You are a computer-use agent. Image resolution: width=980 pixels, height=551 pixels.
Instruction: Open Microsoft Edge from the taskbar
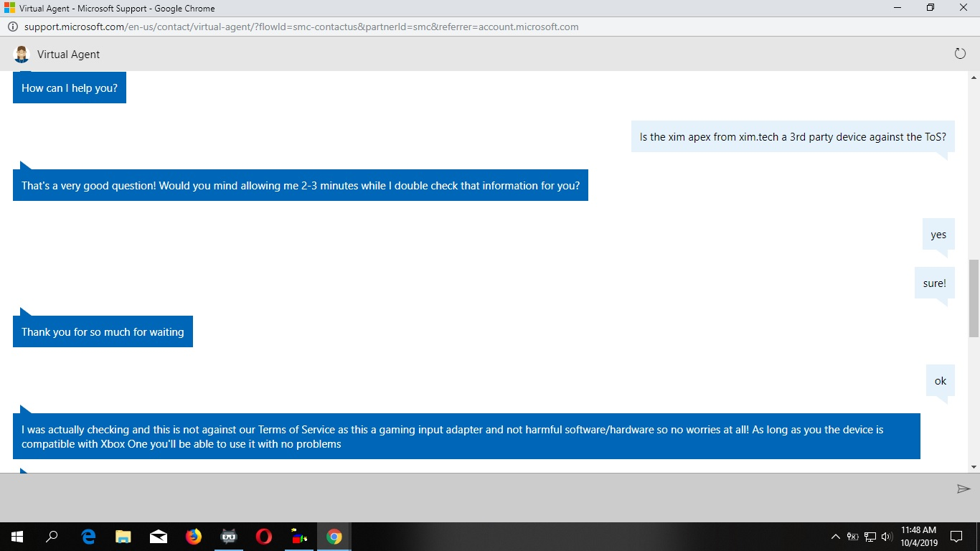(x=88, y=536)
